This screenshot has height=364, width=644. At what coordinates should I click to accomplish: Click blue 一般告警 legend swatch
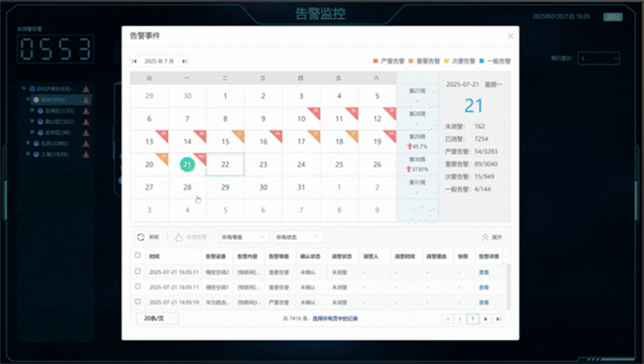tap(482, 61)
